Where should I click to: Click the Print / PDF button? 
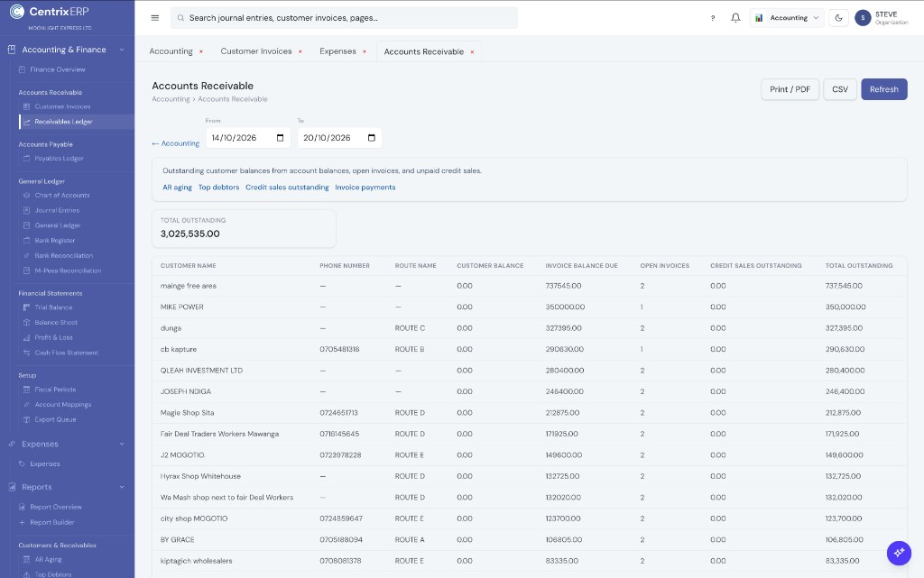point(790,89)
